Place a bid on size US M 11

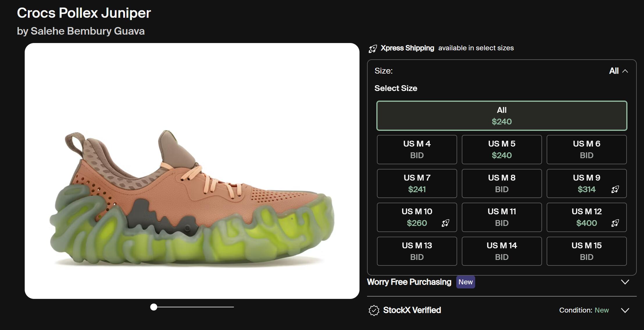pos(502,217)
